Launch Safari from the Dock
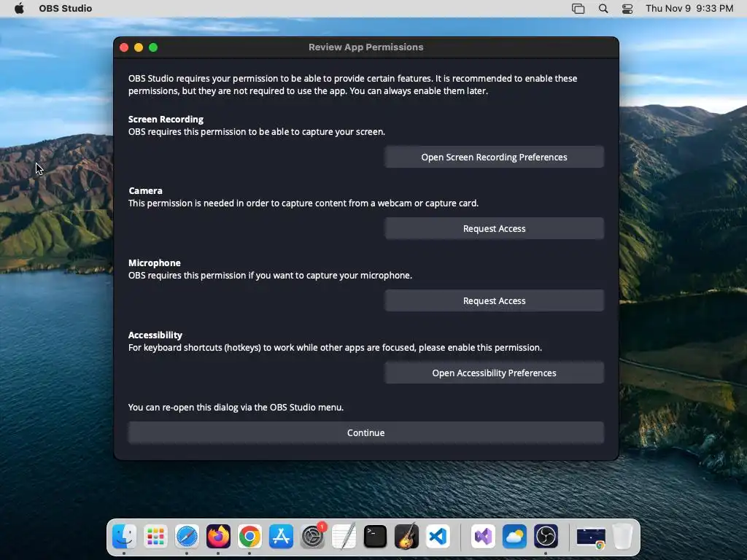The width and height of the screenshot is (747, 560). pyautogui.click(x=187, y=537)
